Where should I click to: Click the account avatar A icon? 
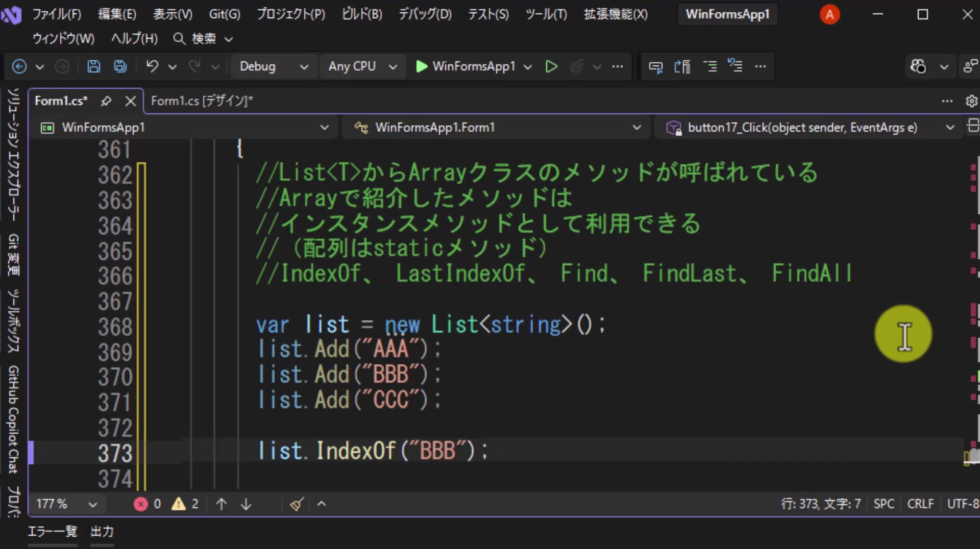829,14
